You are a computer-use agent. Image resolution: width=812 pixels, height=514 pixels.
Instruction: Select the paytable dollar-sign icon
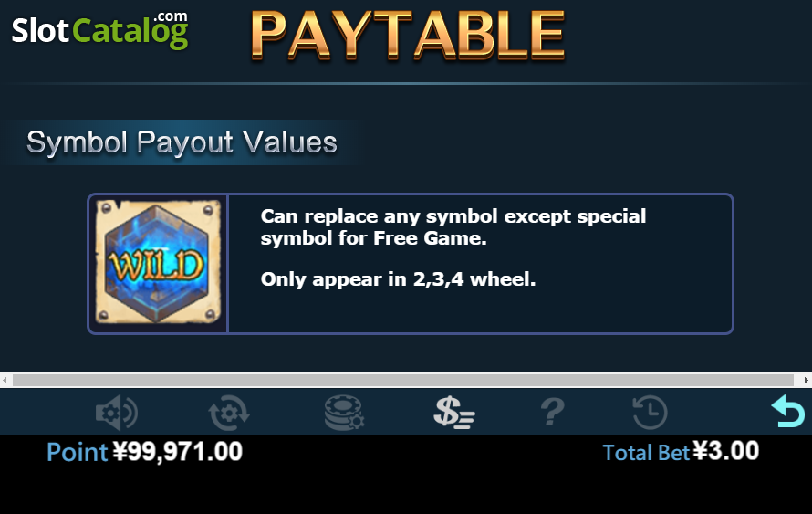click(454, 413)
